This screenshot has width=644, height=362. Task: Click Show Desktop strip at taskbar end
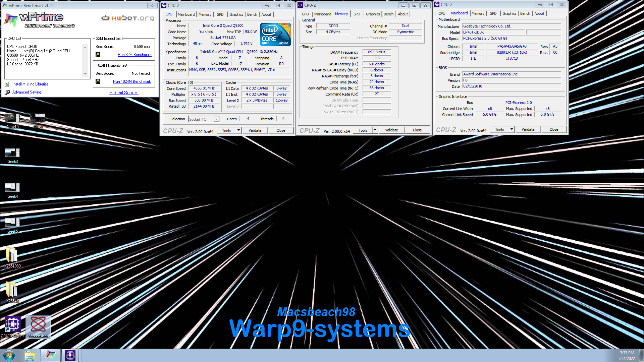pos(641,355)
